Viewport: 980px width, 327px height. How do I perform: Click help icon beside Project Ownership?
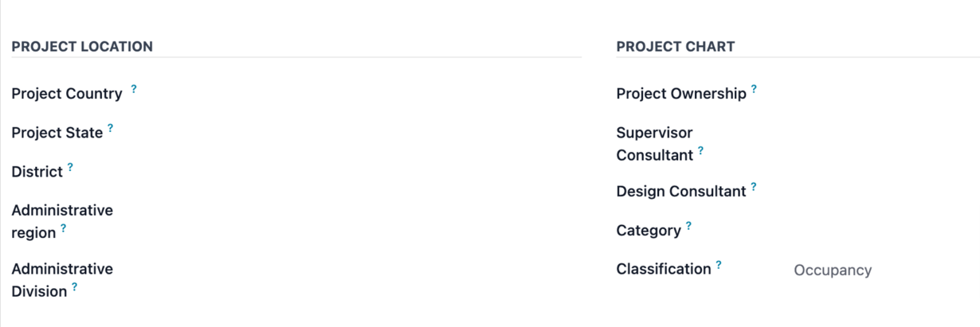pos(754,89)
